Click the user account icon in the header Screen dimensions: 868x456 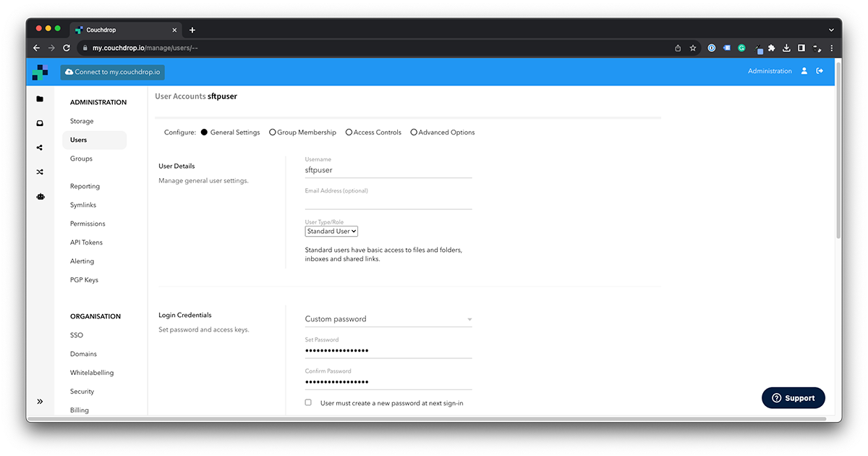(x=804, y=71)
